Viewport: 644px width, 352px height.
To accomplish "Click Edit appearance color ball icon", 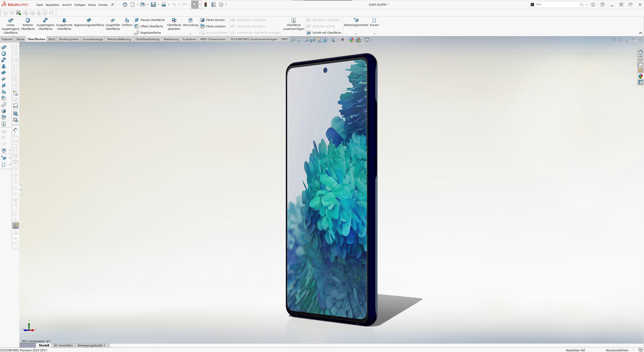I will (352, 40).
